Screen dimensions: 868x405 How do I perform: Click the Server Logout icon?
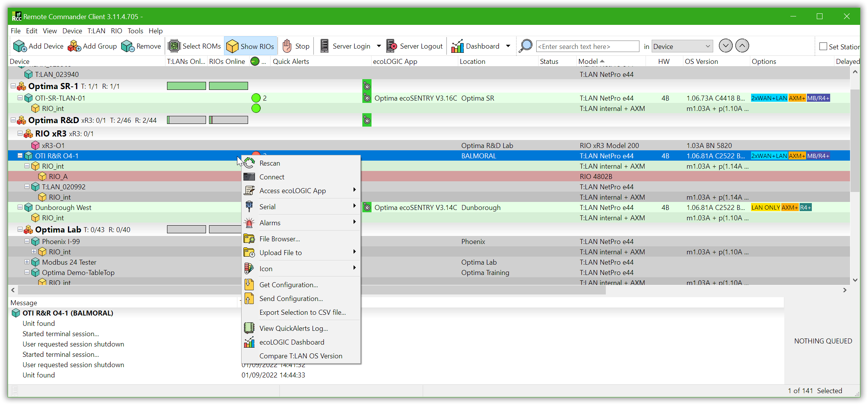click(x=391, y=46)
